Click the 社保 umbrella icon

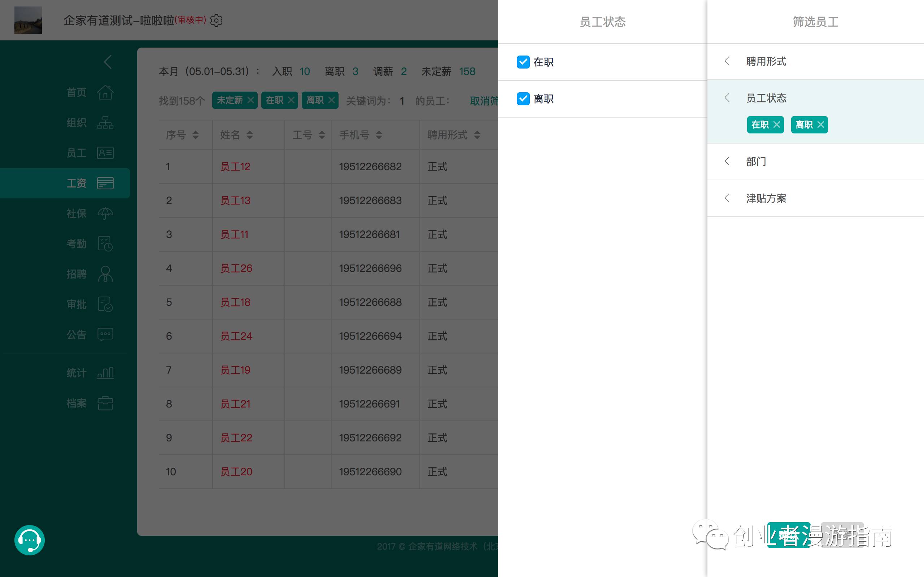105,213
